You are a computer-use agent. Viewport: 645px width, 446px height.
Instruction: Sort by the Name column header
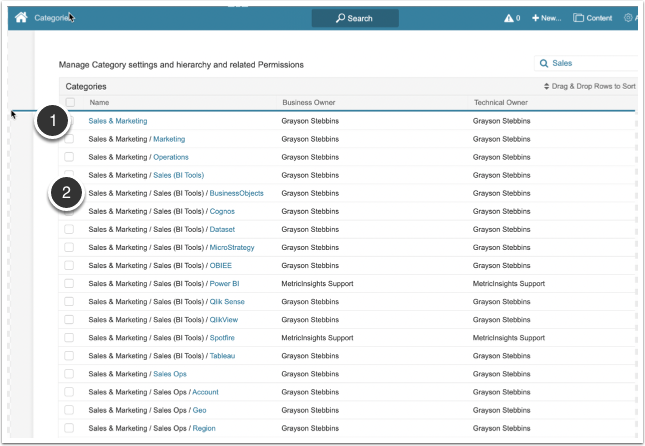coord(99,102)
